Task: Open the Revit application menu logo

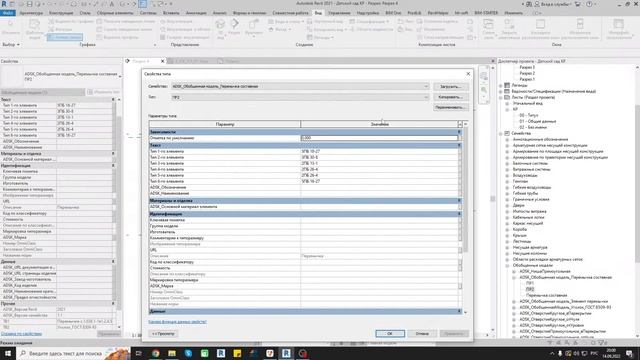Action: tap(4, 4)
